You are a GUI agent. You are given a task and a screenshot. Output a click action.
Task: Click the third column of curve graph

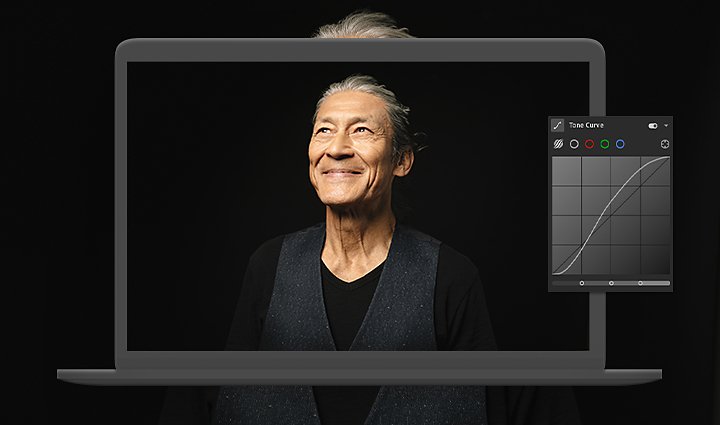[x=625, y=215]
